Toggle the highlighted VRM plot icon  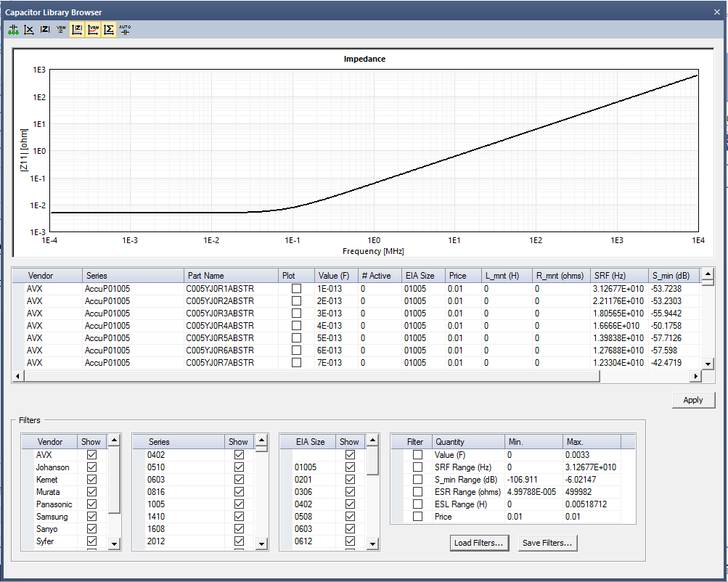(x=93, y=30)
